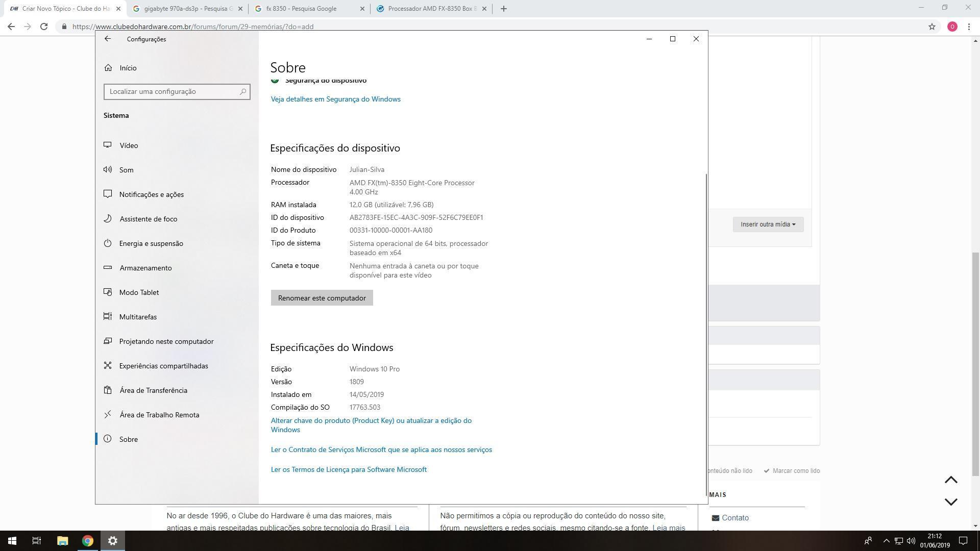Switch to gigabyte 970a-ds3p search tab
This screenshot has height=551, width=980.
pos(187,9)
